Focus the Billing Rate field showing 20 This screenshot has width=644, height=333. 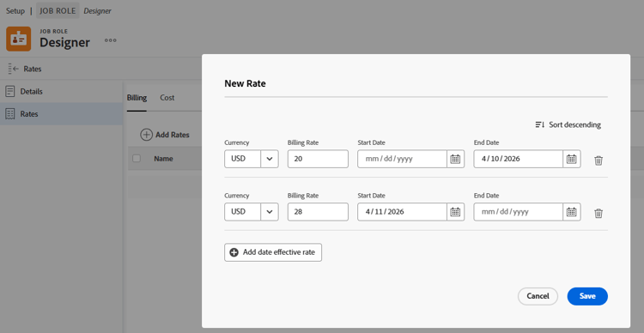(x=318, y=159)
